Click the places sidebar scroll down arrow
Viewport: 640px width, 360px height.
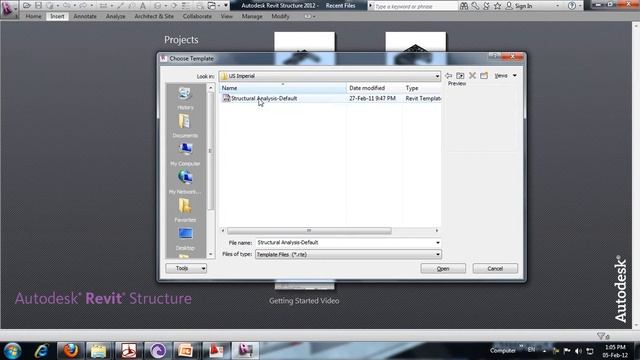click(211, 254)
